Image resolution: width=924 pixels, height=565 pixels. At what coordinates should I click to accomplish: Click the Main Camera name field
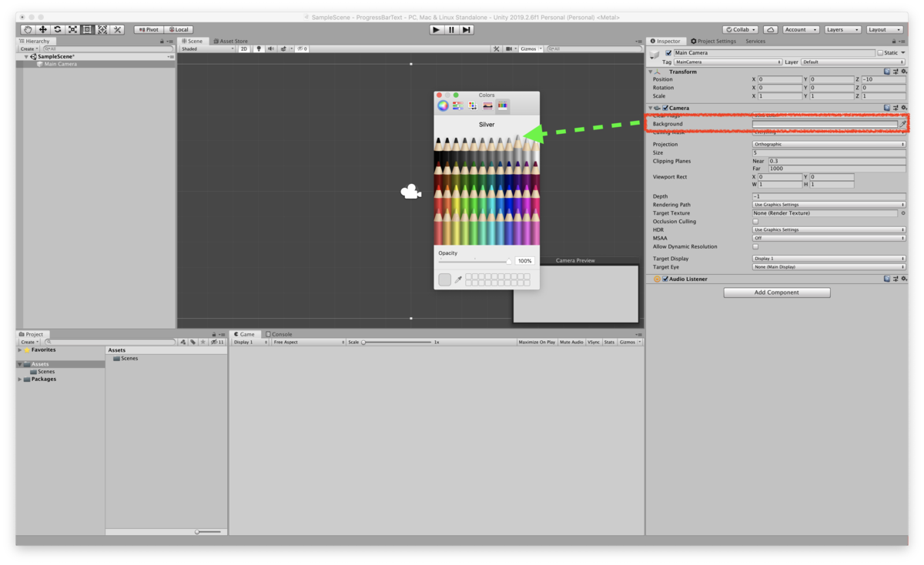[774, 53]
